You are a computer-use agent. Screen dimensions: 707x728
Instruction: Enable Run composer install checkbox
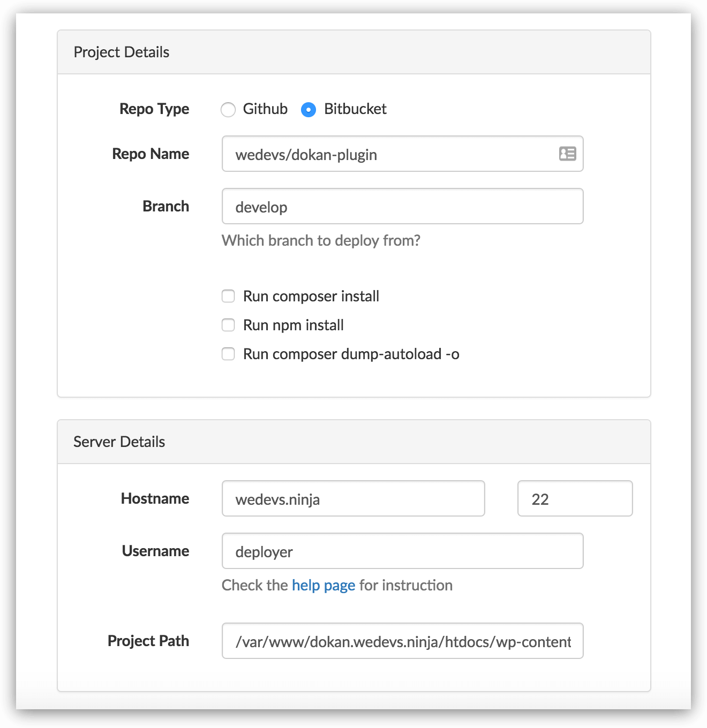(x=228, y=296)
